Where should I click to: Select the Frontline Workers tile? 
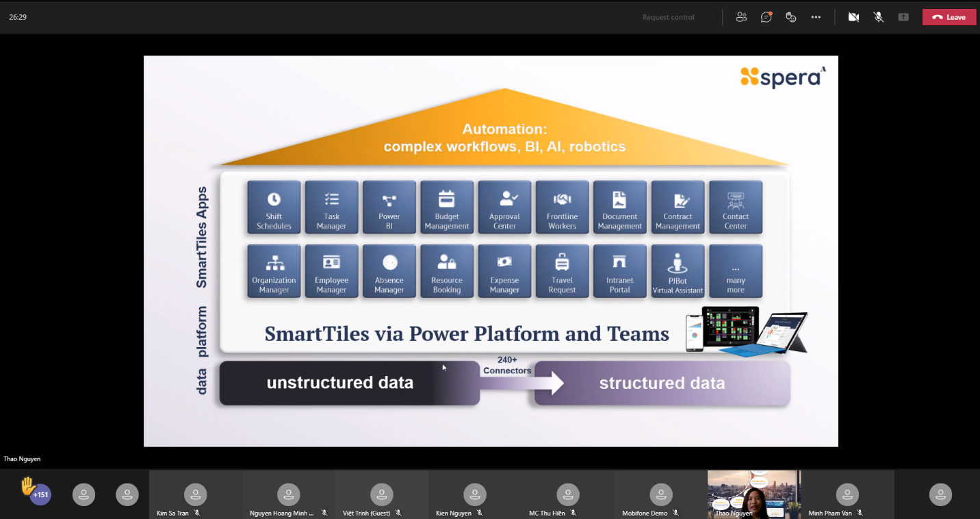(563, 207)
